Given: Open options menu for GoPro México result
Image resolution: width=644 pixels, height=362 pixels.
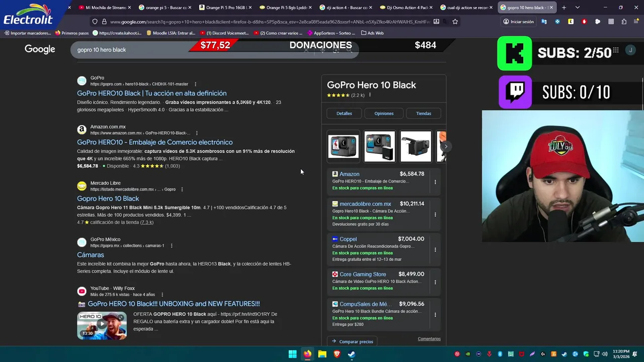Looking at the screenshot, I should tap(172, 246).
